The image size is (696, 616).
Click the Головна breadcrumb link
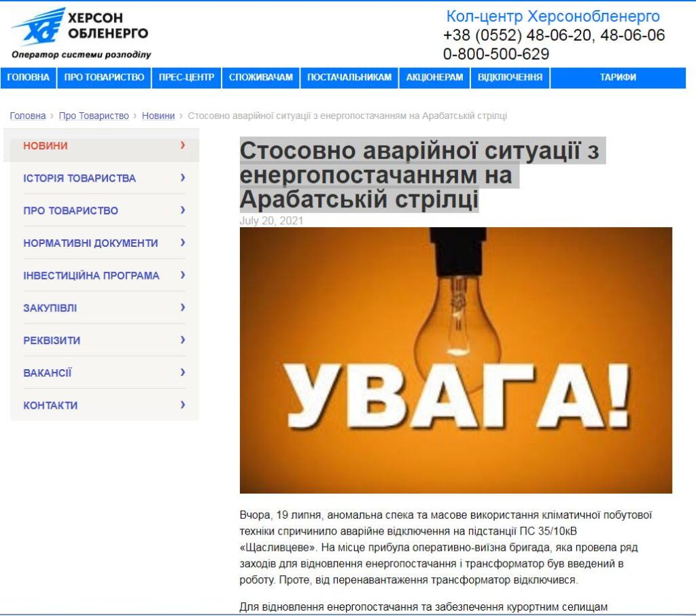coord(28,116)
